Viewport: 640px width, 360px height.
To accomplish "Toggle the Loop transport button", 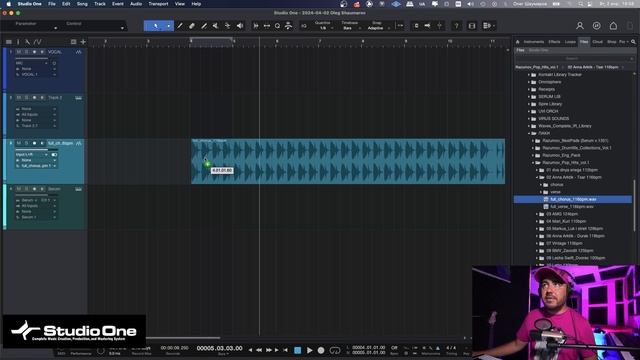I will click(335, 350).
